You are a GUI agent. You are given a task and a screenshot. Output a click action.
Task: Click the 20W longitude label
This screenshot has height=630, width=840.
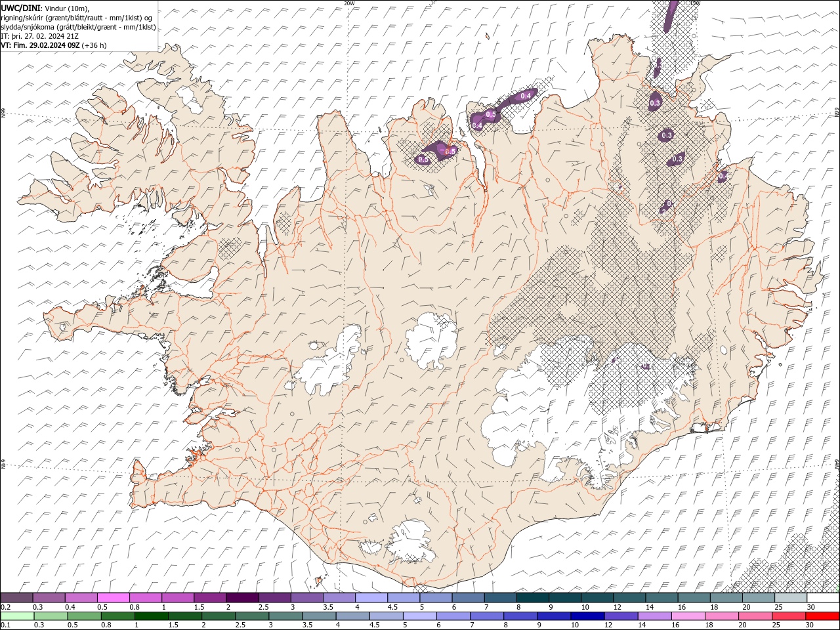pos(349,3)
